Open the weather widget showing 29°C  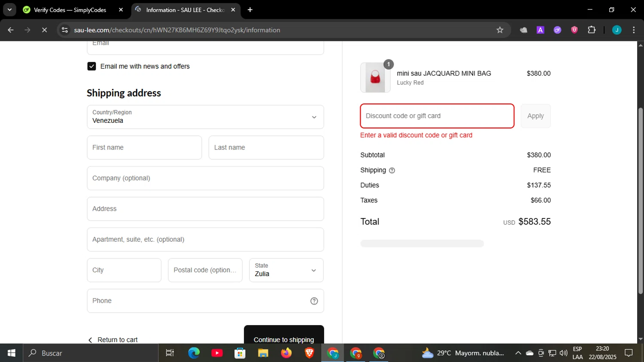tap(463, 353)
